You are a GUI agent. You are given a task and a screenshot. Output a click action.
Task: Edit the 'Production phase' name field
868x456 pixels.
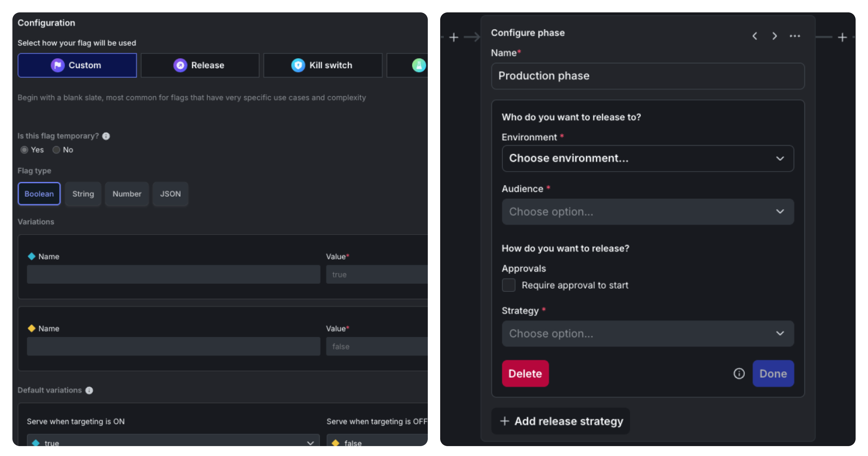tap(648, 76)
